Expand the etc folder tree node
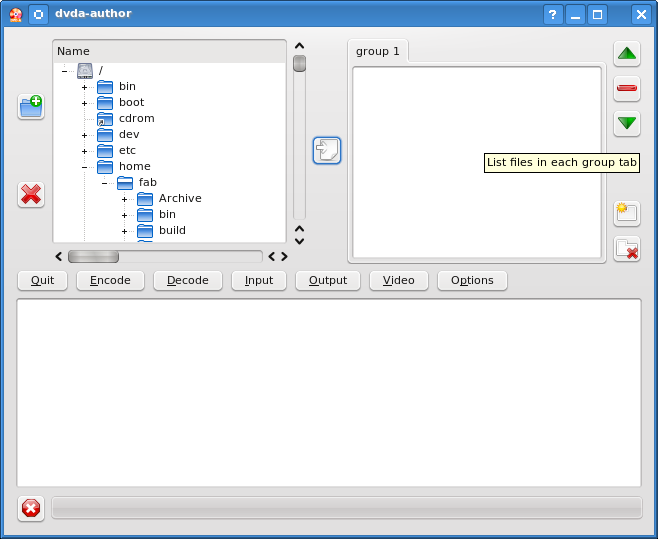The image size is (658, 539). 85,151
